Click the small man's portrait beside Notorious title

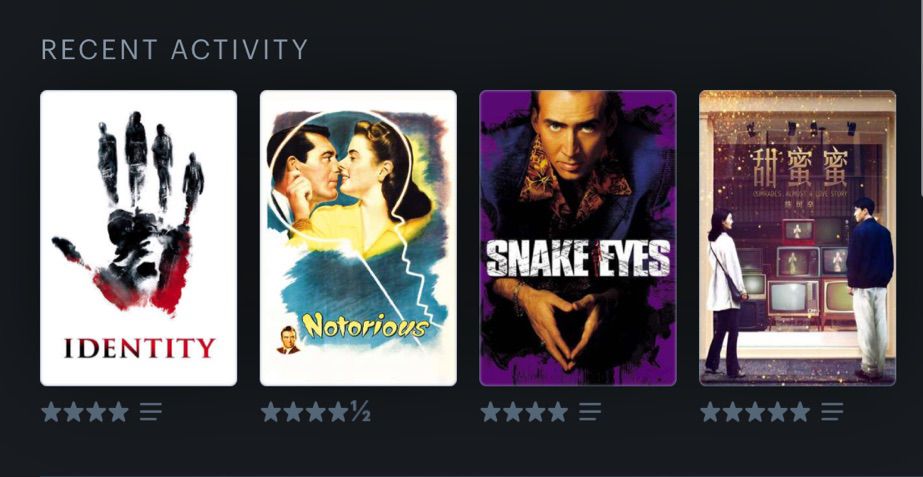point(288,340)
